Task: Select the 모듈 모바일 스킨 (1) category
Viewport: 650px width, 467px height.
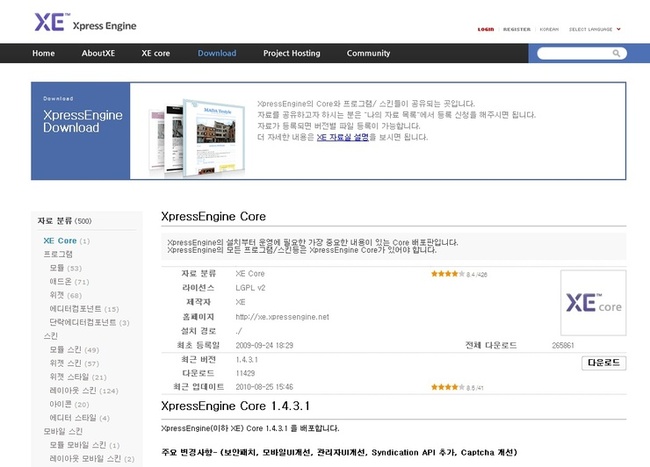Action: pos(85,445)
